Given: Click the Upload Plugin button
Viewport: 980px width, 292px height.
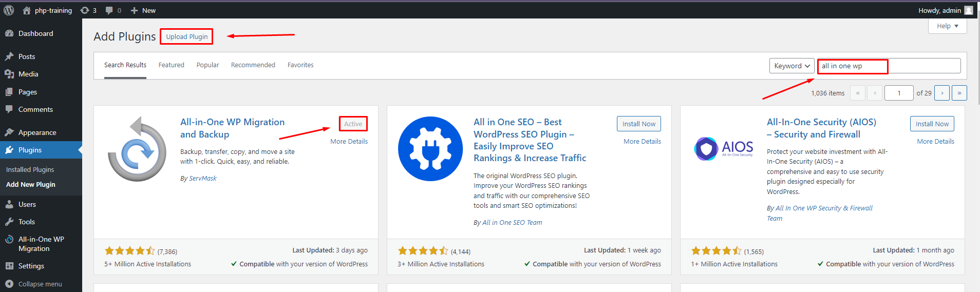Looking at the screenshot, I should 186,36.
